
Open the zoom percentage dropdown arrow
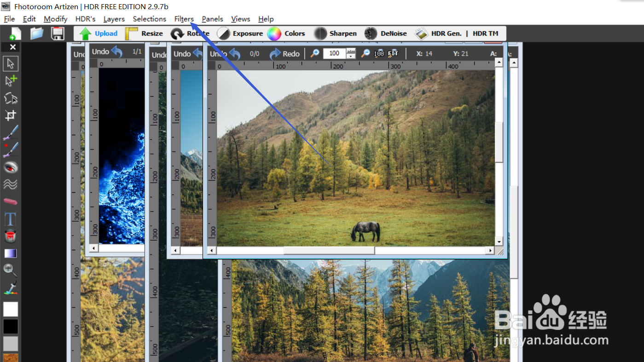(x=351, y=56)
